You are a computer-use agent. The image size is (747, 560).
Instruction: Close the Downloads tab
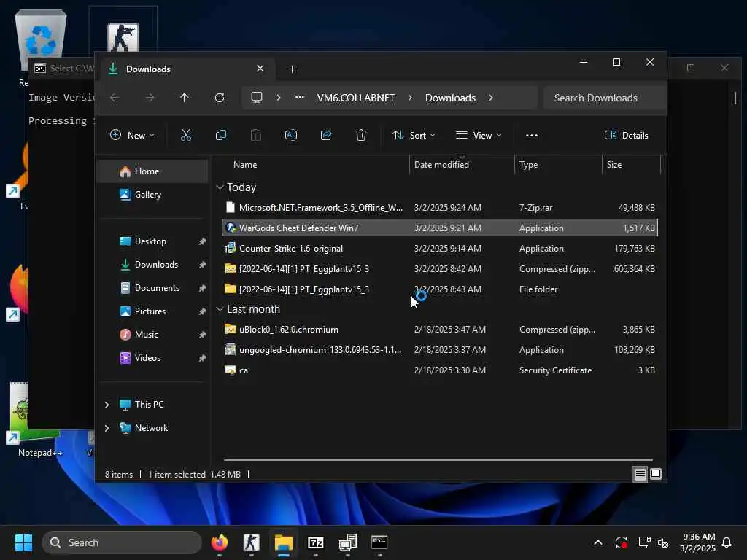pyautogui.click(x=260, y=69)
